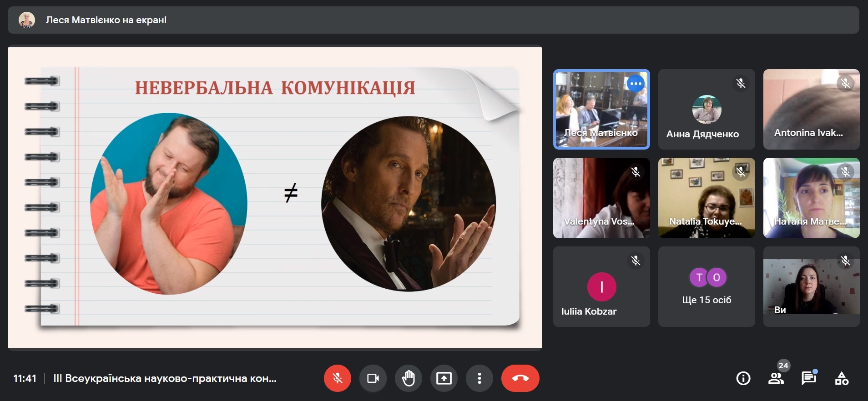Viewport: 868px width, 401px height.
Task: Click muted mic icon on Natalia Tokuye tile
Action: coord(741,172)
